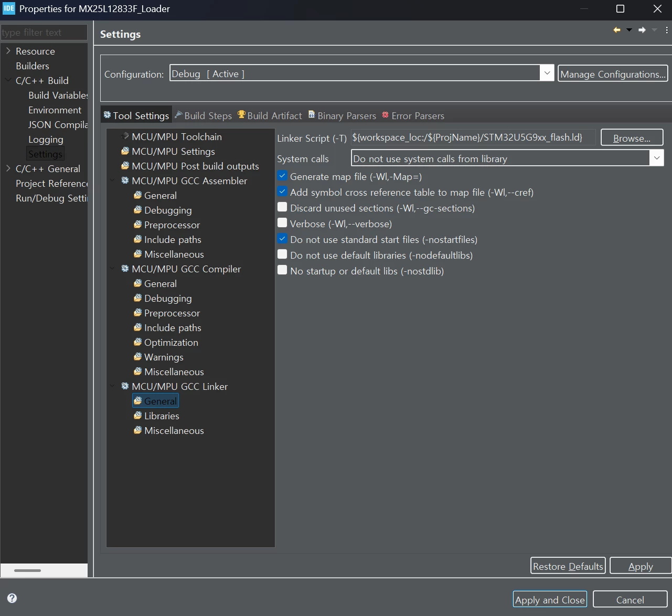Go back with the yellow left arrow
The width and height of the screenshot is (672, 616).
(x=617, y=30)
